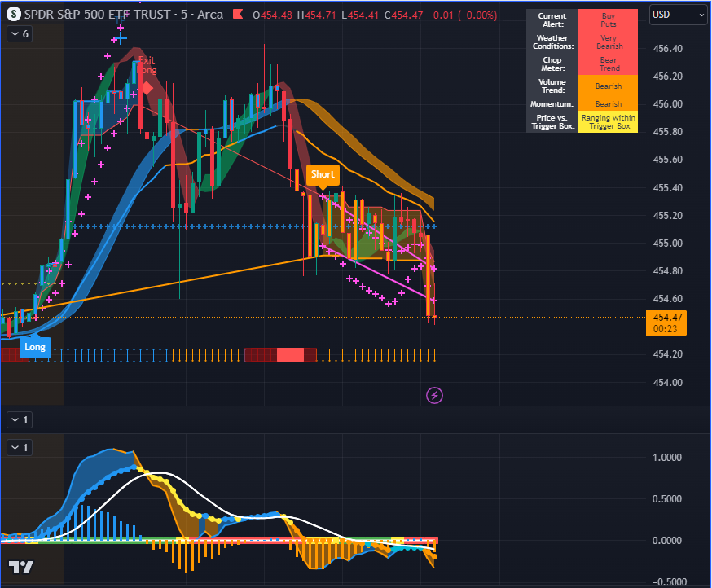Collapse the 6 indicators legend in main pane
The image size is (712, 588).
click(20, 34)
